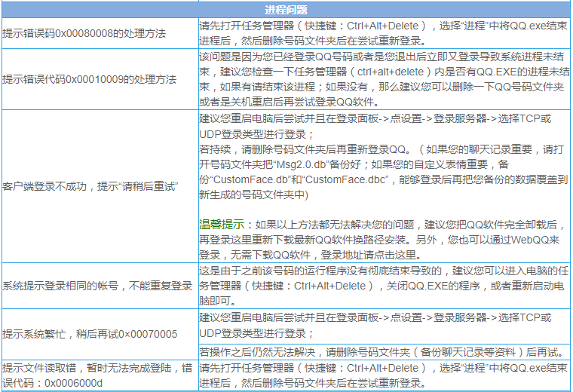Select the 提示错误码0x00080008的处理方法 cell
The image size is (573, 392).
(100, 33)
